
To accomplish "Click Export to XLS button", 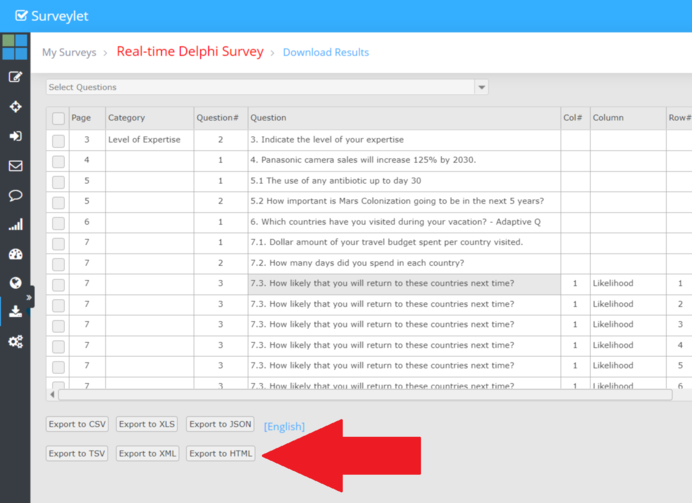I will point(147,424).
